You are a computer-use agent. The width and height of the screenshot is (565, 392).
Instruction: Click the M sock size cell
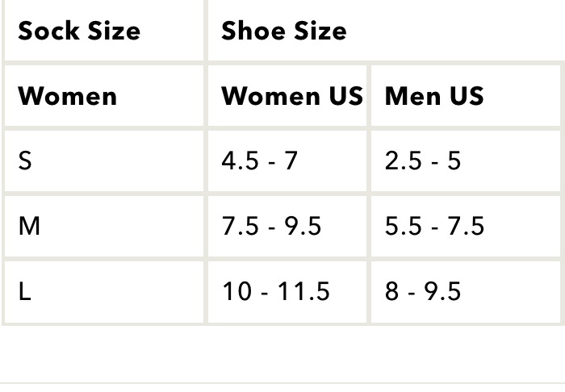(29, 227)
